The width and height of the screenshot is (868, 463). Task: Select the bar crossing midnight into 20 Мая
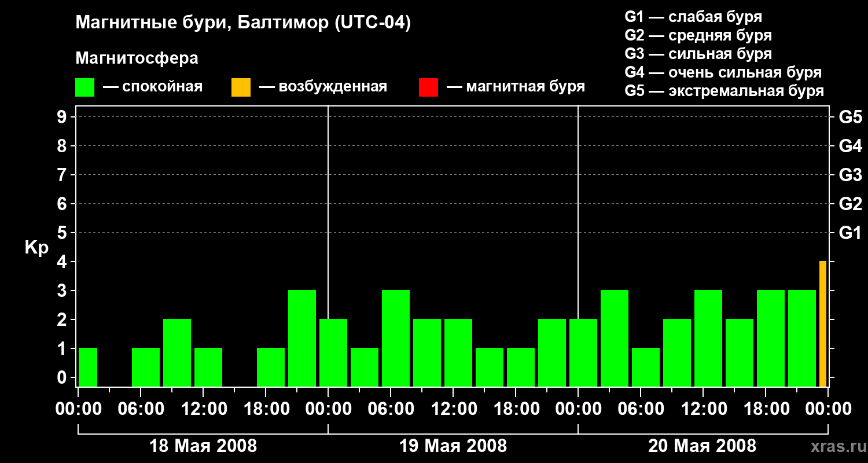583,352
